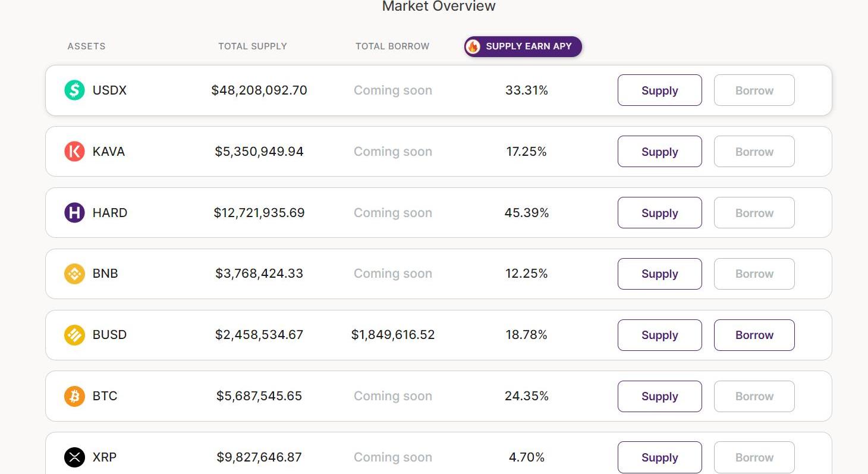Hit Supply in the BTC row
The width and height of the screenshot is (868, 474).
pyautogui.click(x=659, y=396)
